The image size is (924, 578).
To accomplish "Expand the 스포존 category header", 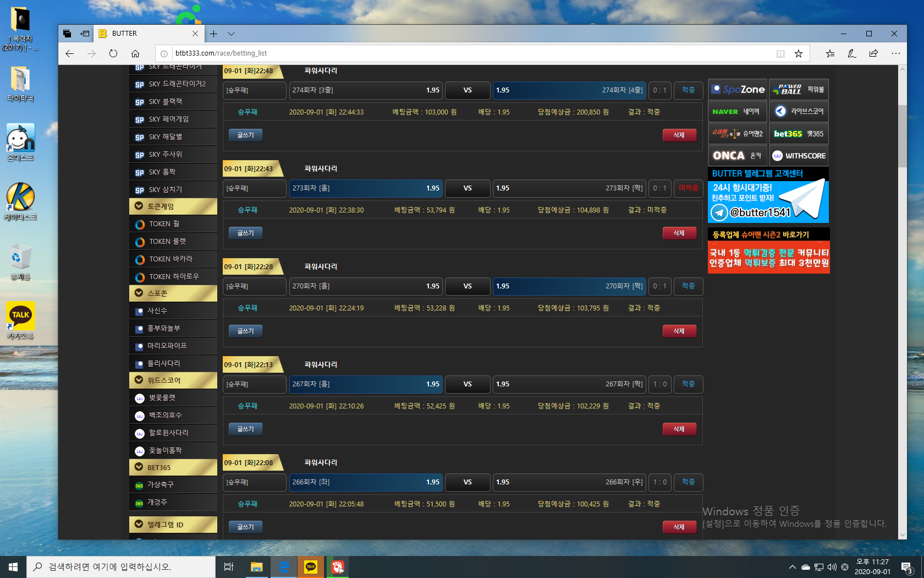I will pyautogui.click(x=173, y=293).
